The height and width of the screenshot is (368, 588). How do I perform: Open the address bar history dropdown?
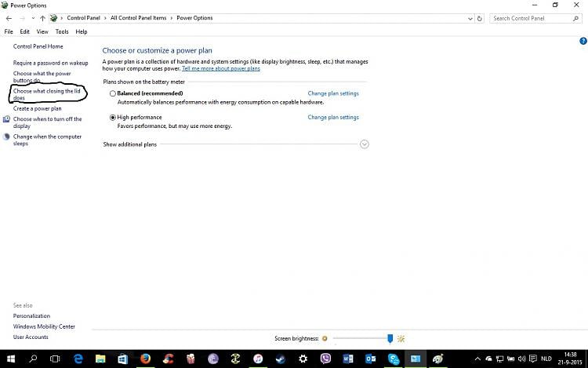click(470, 18)
